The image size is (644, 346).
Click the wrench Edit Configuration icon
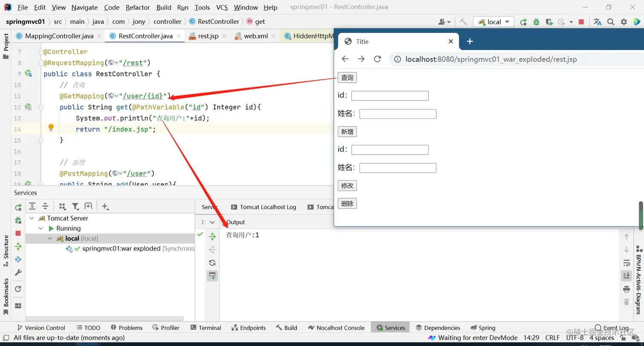pos(18,272)
